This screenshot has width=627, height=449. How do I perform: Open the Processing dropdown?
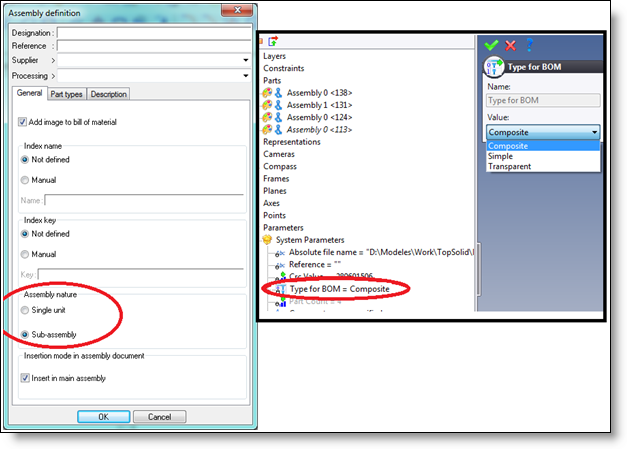(245, 75)
